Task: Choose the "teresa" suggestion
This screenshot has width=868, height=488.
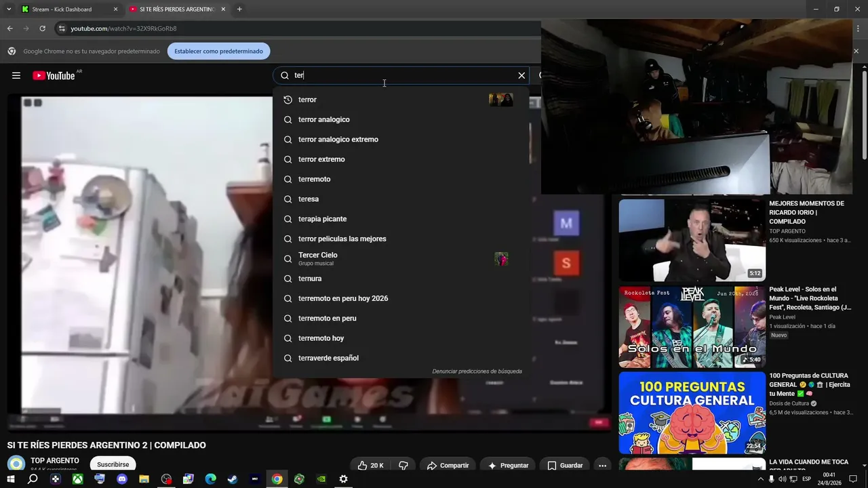Action: coord(401,199)
